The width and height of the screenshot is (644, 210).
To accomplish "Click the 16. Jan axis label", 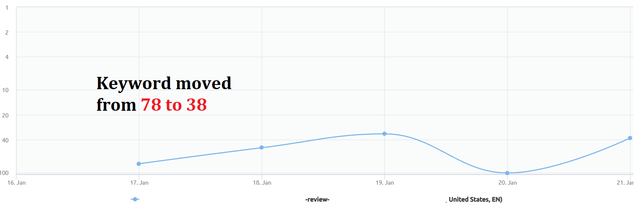I will (16, 183).
